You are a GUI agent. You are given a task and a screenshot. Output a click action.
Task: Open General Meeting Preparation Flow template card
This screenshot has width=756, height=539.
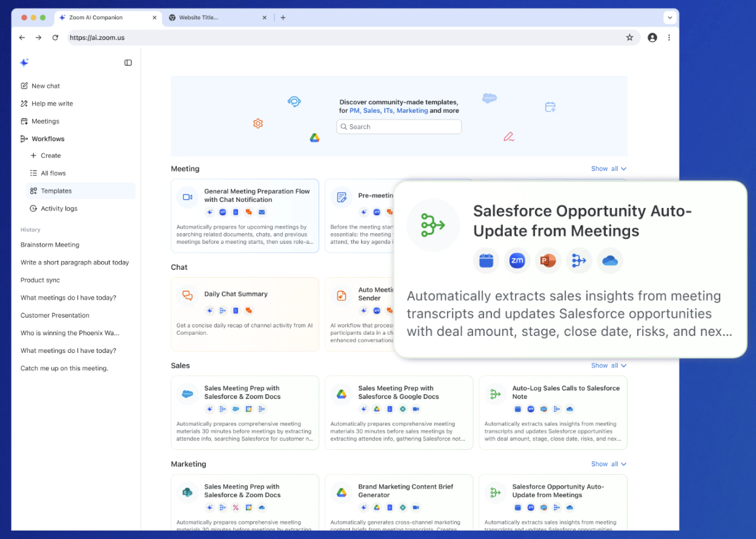click(245, 216)
